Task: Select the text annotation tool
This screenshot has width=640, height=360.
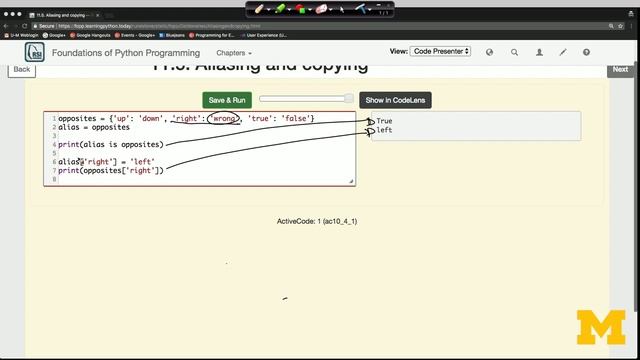Action: 360,9
